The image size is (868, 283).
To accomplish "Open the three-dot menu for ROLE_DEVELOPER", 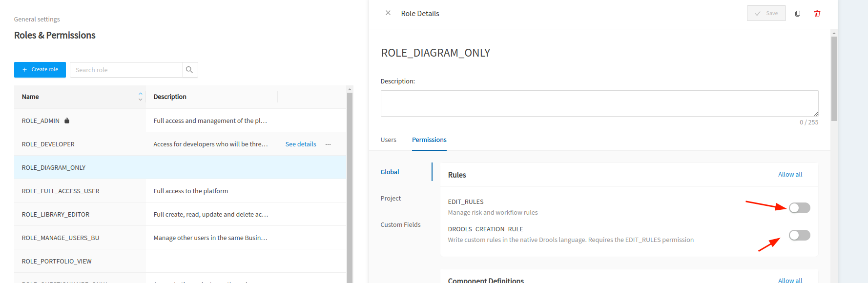I will tap(328, 144).
